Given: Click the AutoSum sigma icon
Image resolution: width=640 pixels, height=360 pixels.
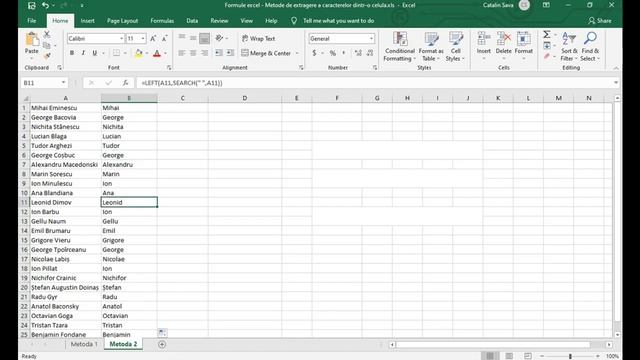Looking at the screenshot, I should point(547,34).
